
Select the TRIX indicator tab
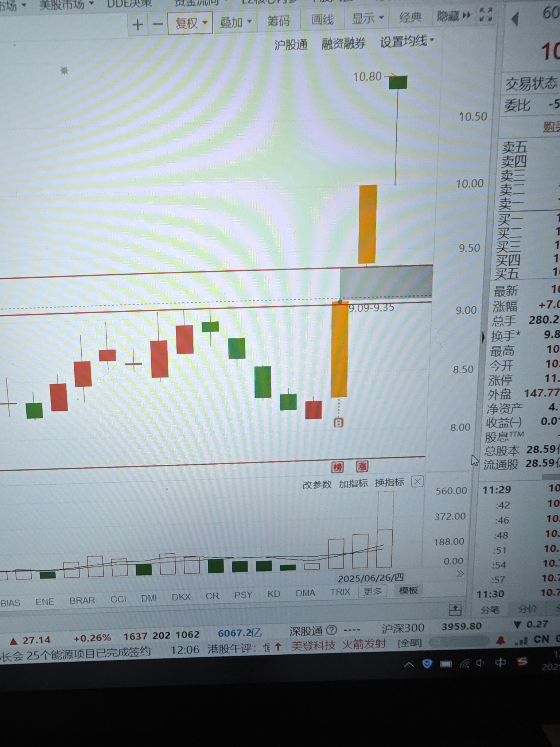pos(340,592)
